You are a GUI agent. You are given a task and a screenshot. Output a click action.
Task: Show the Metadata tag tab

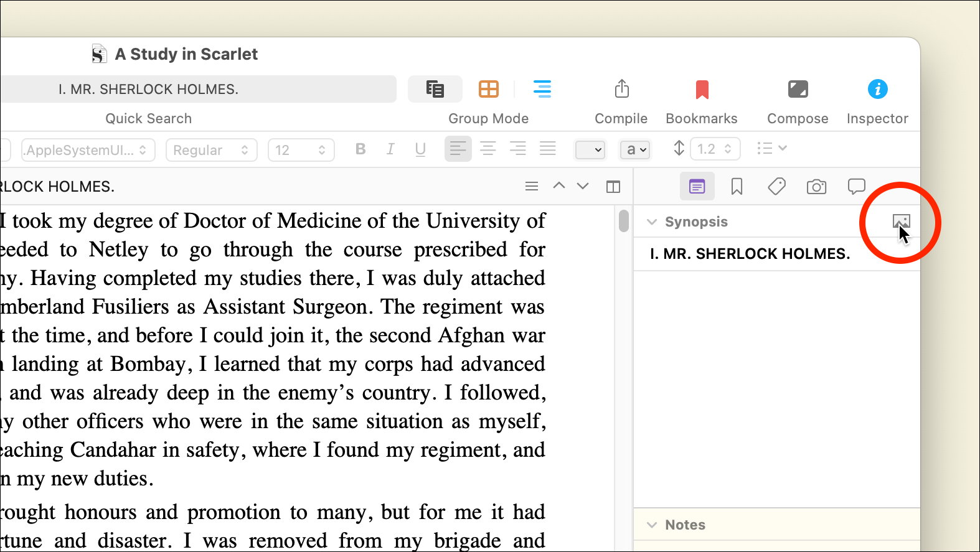tap(776, 186)
